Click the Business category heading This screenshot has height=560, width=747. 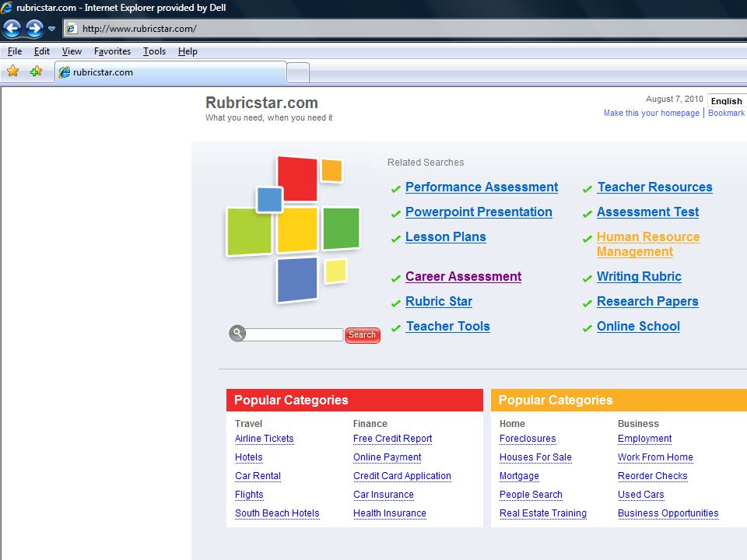638,423
